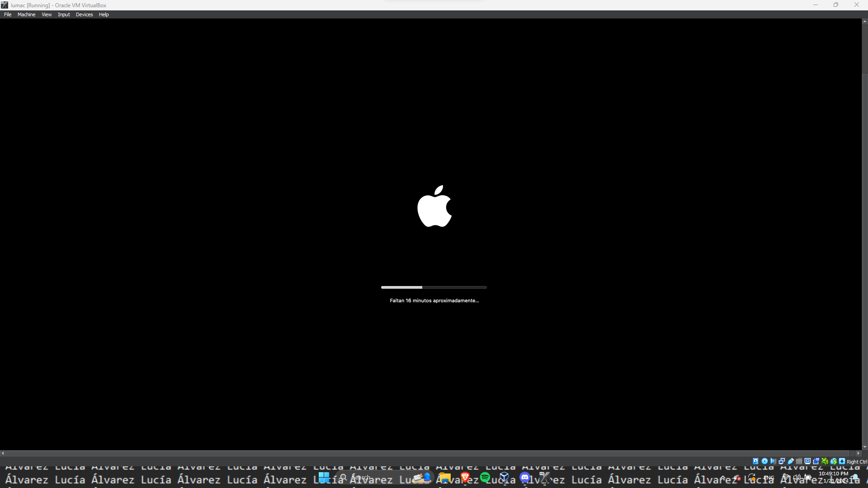Click the audio status indicator icon

coord(773,461)
